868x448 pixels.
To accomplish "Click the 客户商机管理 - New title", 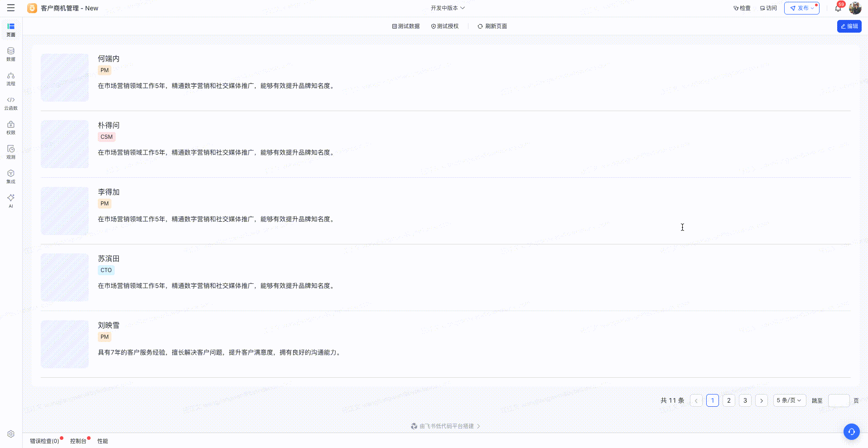I will coord(69,8).
